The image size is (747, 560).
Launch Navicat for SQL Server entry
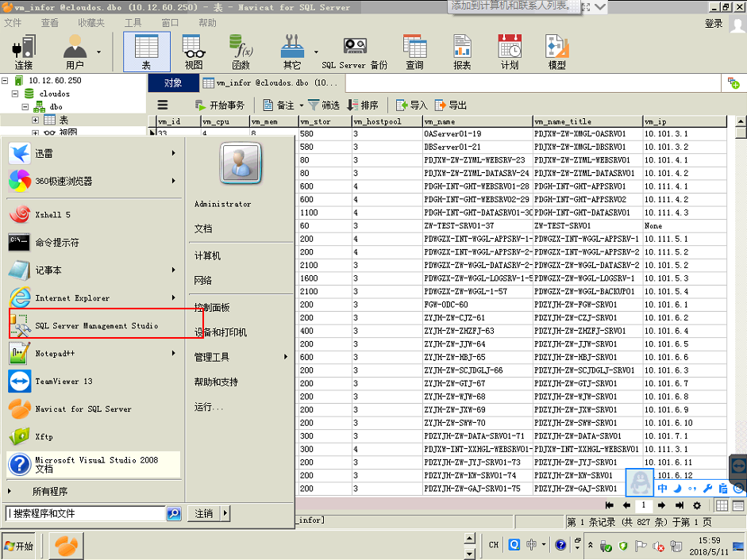pyautogui.click(x=92, y=409)
